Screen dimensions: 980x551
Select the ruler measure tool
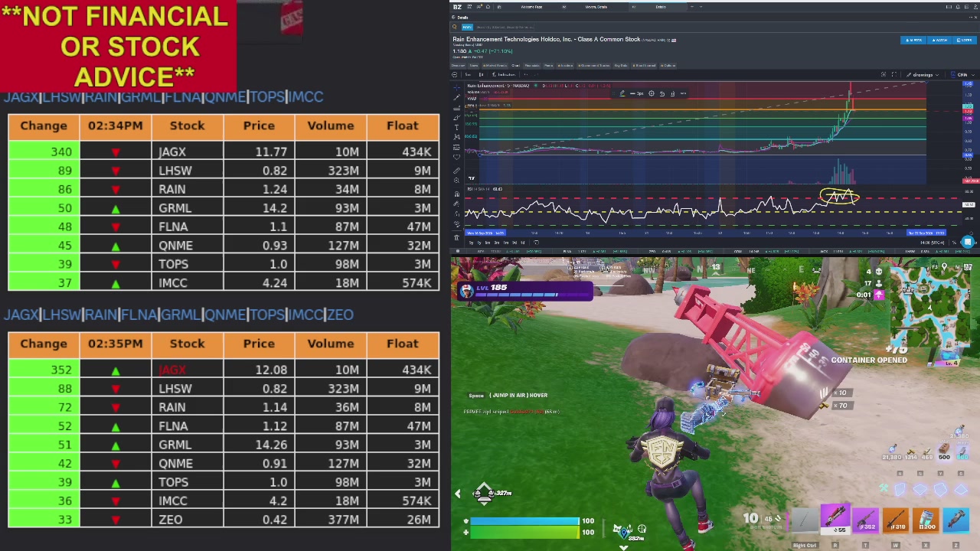pos(457,171)
